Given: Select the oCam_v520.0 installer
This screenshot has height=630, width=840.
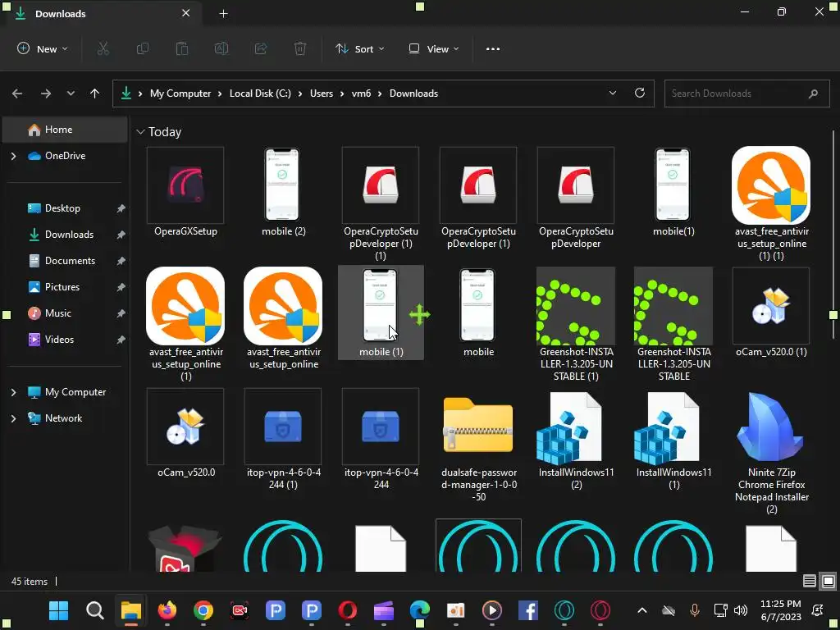Looking at the screenshot, I should coord(185,433).
